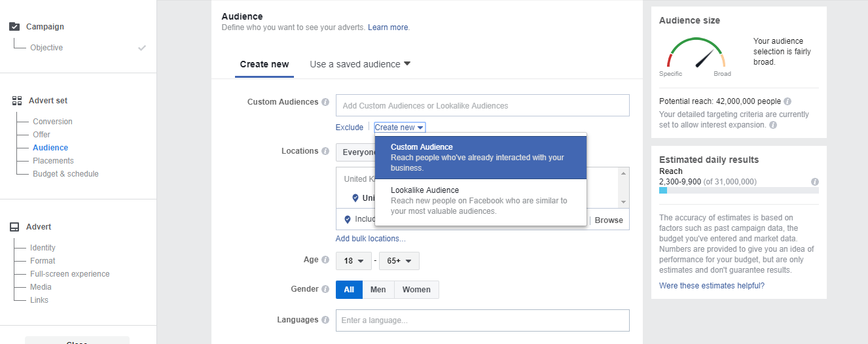Click the Exclude link under Custom Audiences
The image size is (868, 344).
pyautogui.click(x=349, y=128)
